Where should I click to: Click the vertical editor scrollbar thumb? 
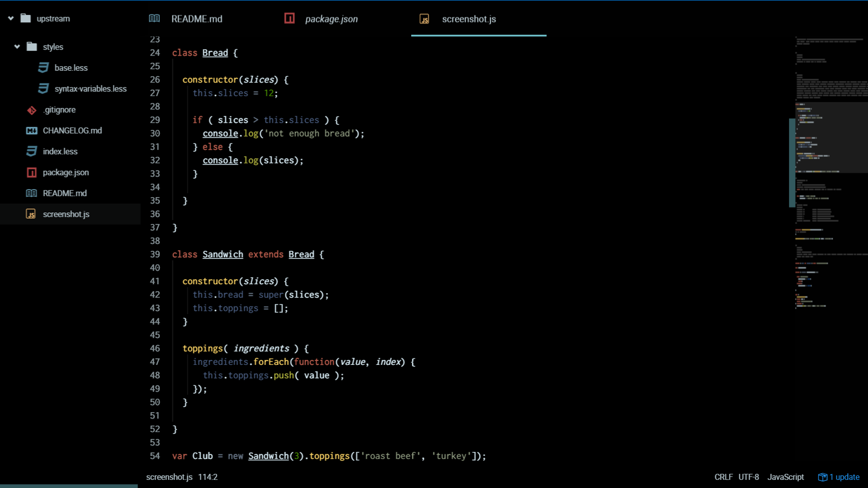(792, 162)
